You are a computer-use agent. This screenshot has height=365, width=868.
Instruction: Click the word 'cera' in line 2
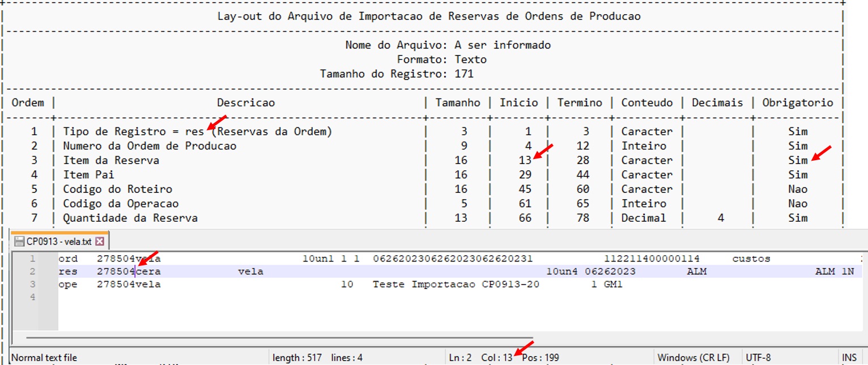pyautogui.click(x=148, y=272)
